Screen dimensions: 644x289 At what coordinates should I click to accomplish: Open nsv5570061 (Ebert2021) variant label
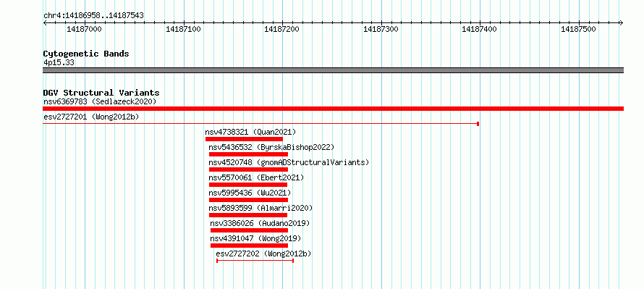click(256, 177)
